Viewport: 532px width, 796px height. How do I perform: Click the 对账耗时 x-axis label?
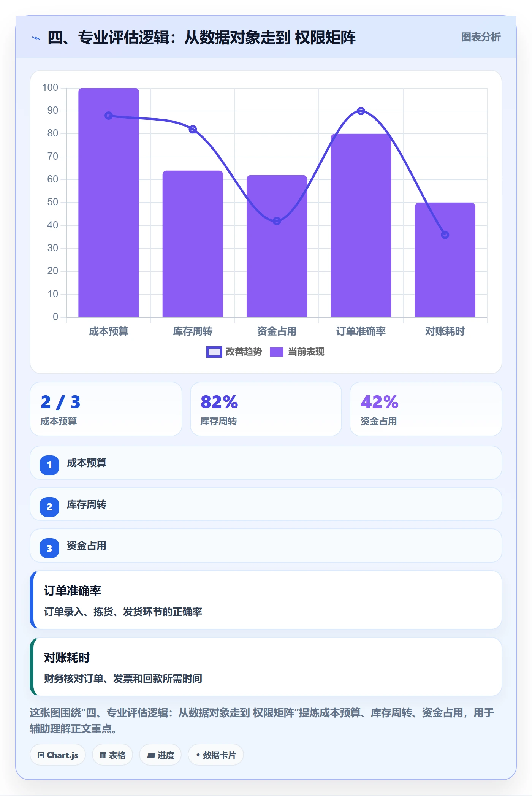(x=445, y=331)
